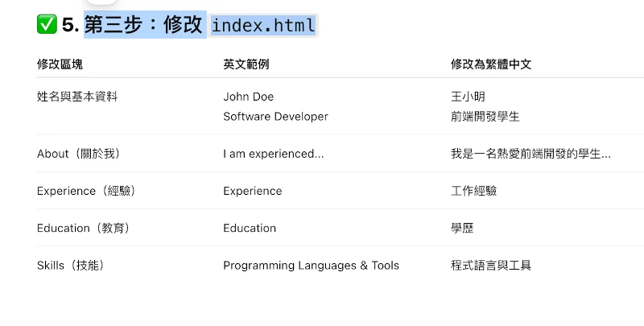Select the 姓名與基本資料 table cell

(77, 97)
